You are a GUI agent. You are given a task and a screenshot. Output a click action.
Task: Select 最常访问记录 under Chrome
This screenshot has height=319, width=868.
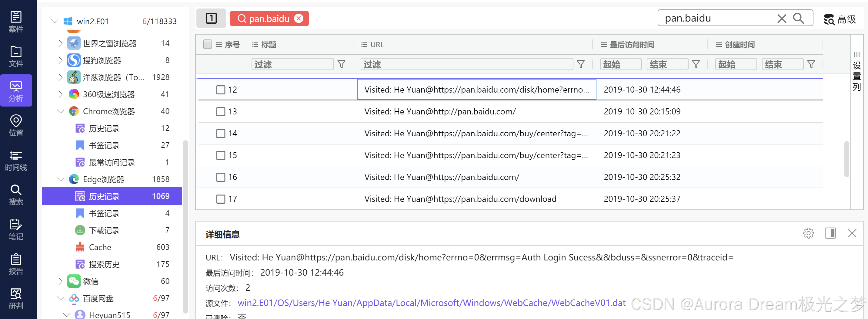[112, 162]
